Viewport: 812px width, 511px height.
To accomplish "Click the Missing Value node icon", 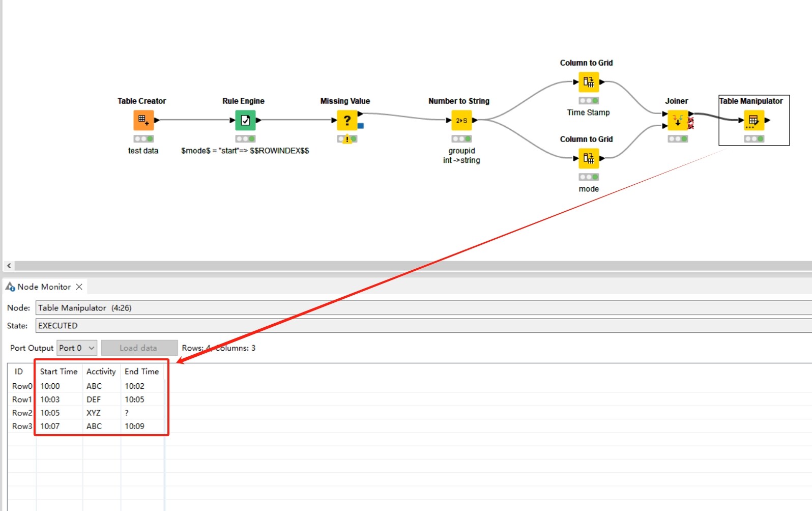I will tap(347, 120).
